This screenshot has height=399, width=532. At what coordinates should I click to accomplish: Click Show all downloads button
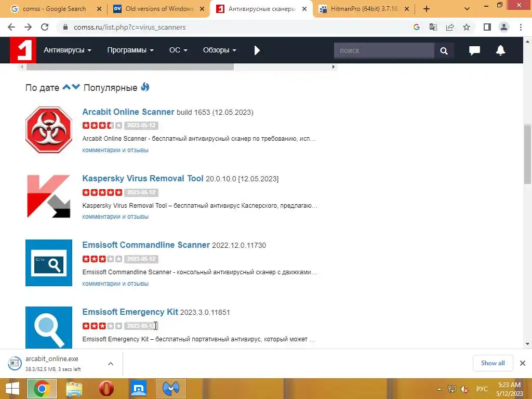click(493, 363)
